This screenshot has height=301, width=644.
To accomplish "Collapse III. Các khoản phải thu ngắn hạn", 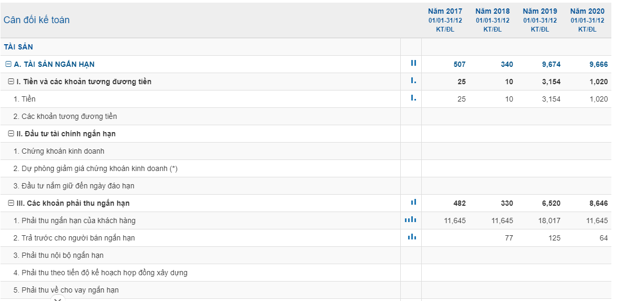I will point(11,203).
